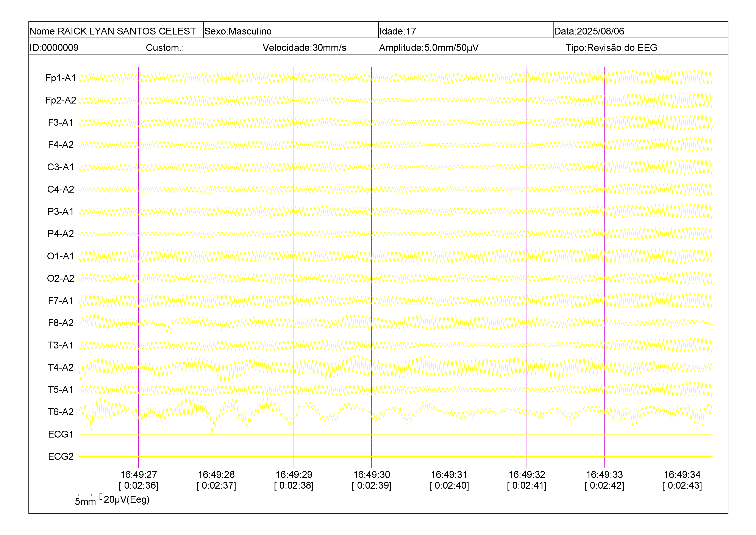This screenshot has height=535, width=756.
Task: Click the 16:49:32 time label
Action: click(527, 474)
